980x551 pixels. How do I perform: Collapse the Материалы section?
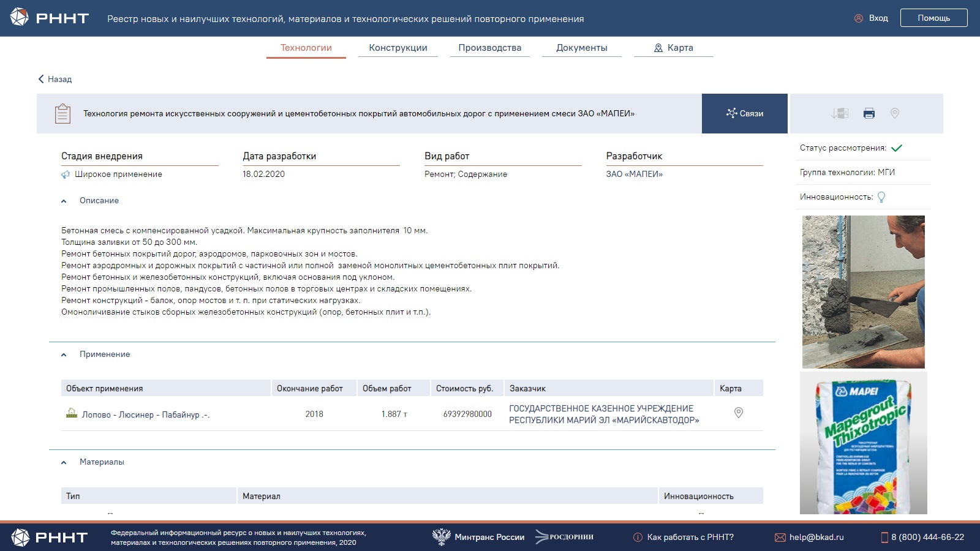92,462
